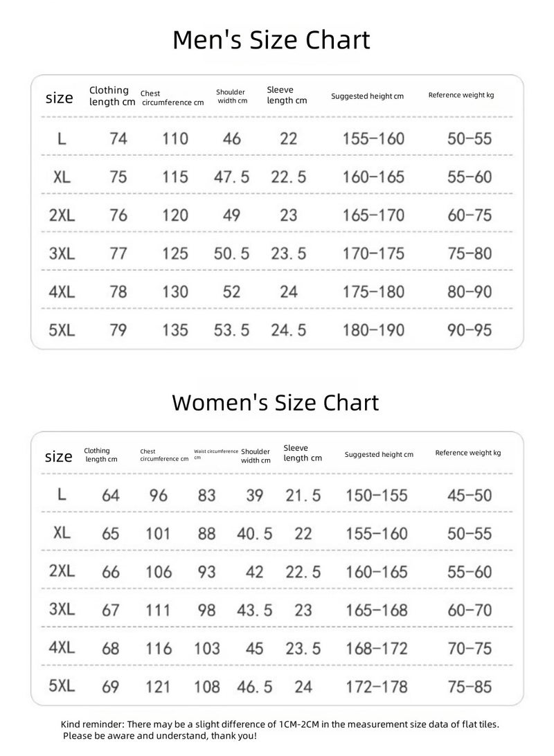Click men's Suggested height cm header
554x756 pixels.
(x=367, y=96)
